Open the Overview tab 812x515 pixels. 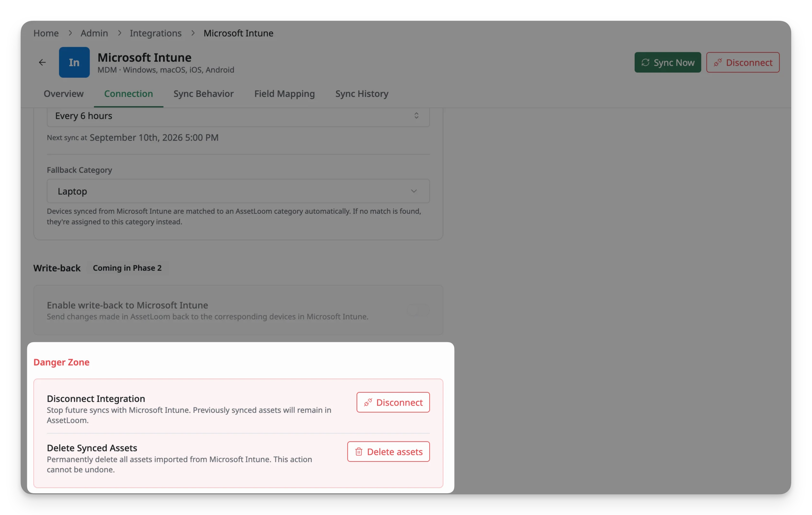(63, 94)
